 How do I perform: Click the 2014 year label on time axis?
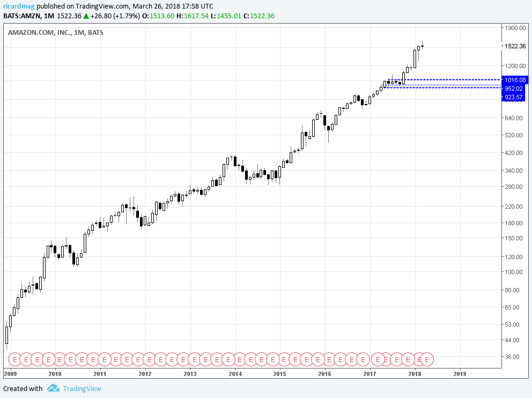tap(235, 374)
